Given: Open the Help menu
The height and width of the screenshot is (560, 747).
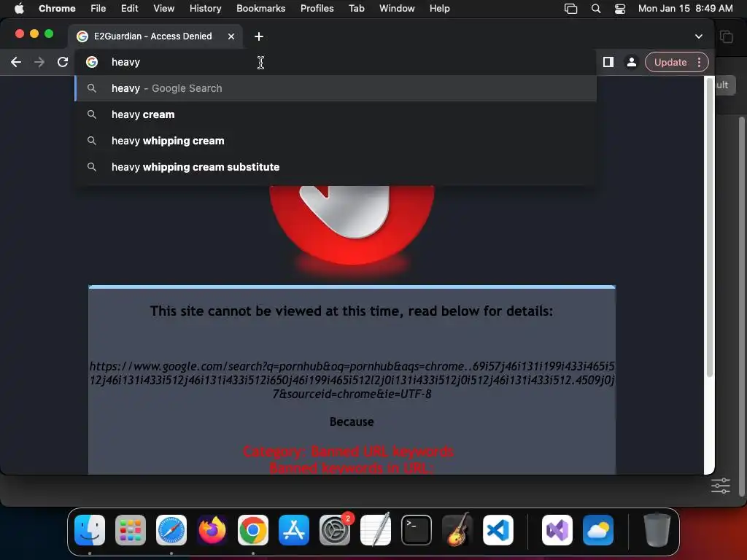Looking at the screenshot, I should coord(439,8).
